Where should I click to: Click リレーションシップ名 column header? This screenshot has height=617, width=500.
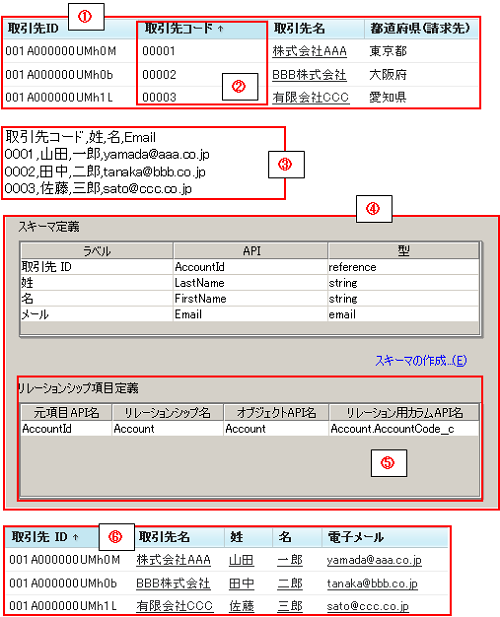[168, 412]
